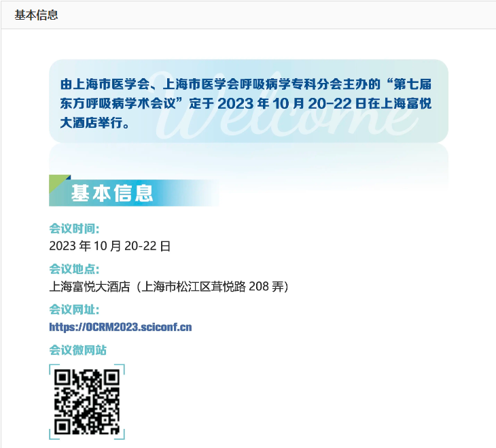Click the teal QR frame bottom-right corner bracket
The image size is (496, 448).
[x=120, y=434]
